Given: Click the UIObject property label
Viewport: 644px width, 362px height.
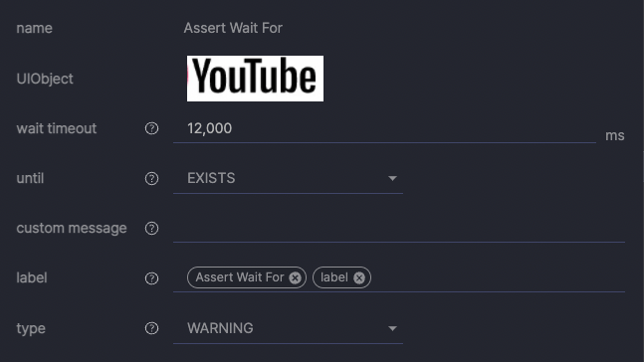Looking at the screenshot, I should pos(45,79).
